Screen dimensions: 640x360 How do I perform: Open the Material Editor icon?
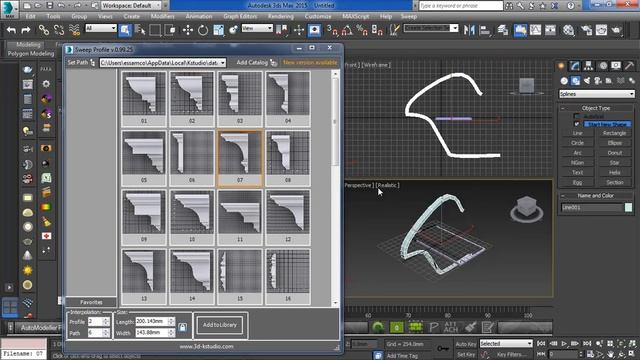coord(568,30)
